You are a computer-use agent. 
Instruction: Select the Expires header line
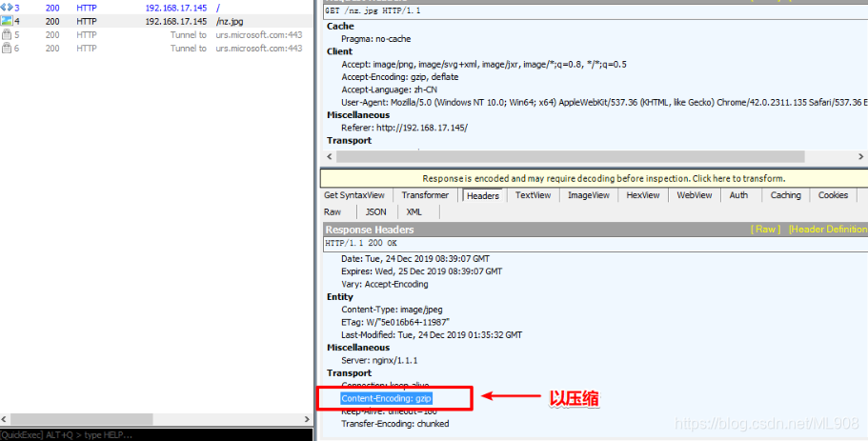[422, 271]
